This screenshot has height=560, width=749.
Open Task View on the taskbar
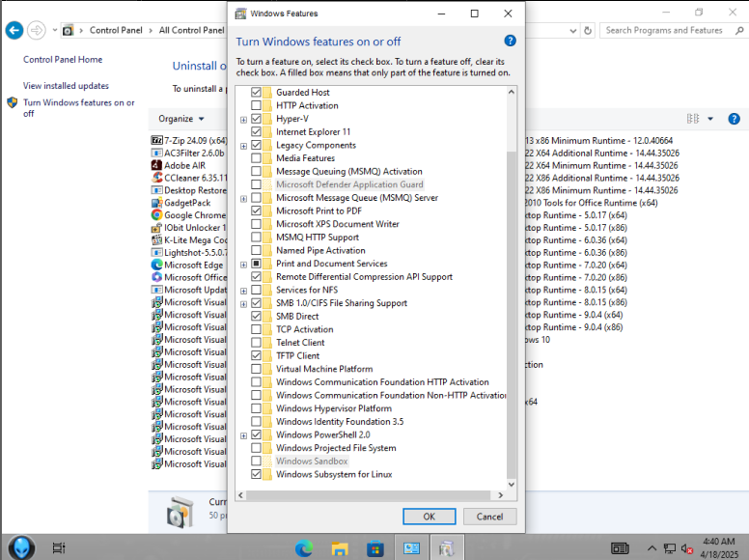58,548
